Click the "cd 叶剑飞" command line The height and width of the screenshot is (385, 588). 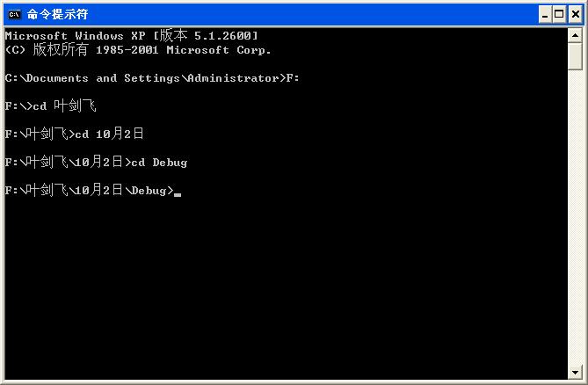(64, 106)
